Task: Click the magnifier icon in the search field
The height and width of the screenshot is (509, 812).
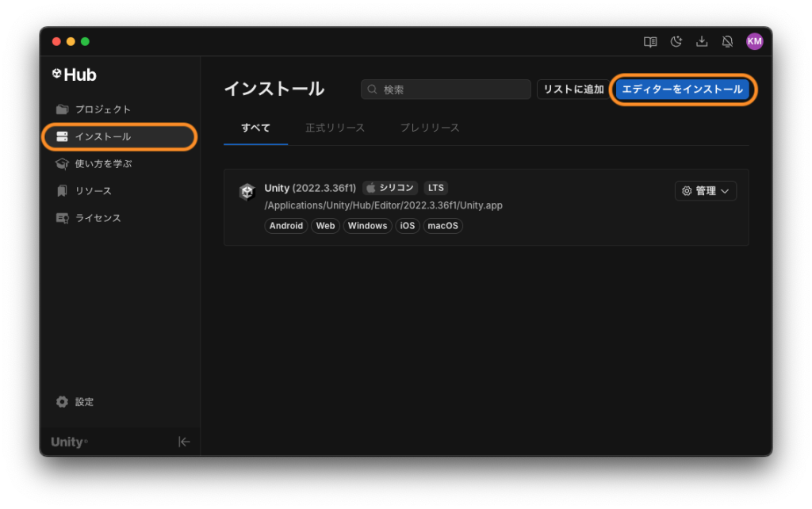Action: click(373, 89)
